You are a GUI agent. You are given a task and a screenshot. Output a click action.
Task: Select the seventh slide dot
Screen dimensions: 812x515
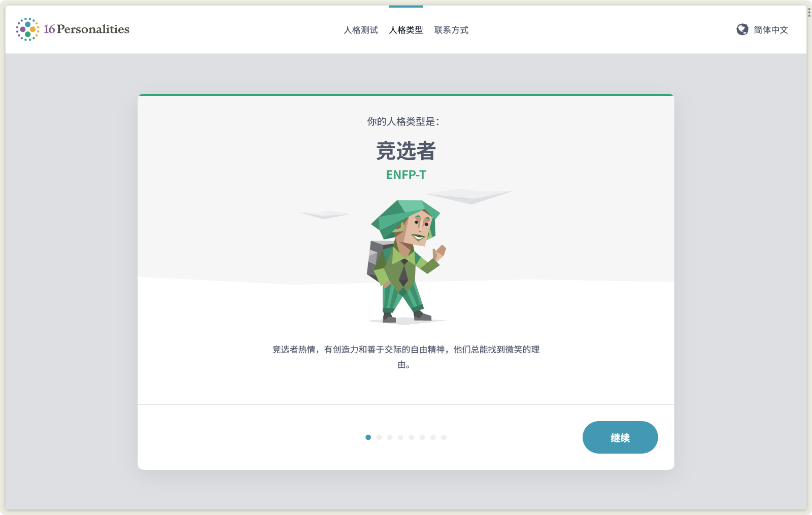point(433,437)
